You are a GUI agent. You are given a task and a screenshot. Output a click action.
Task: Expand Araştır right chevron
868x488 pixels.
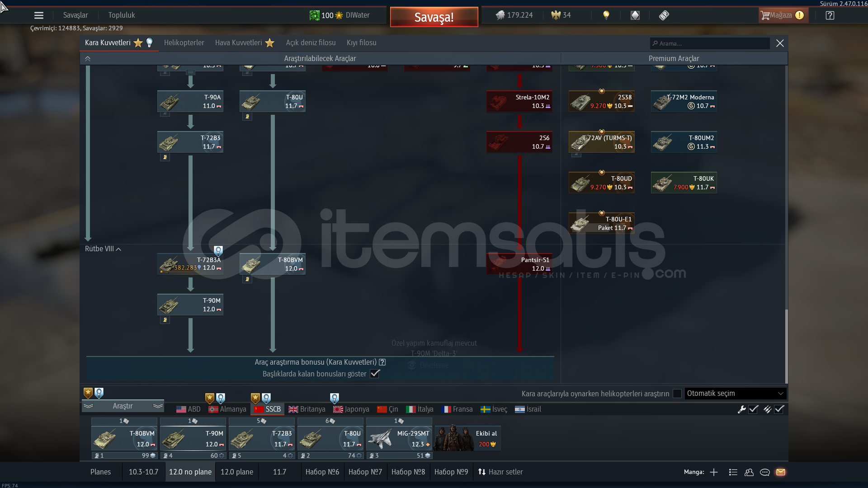click(158, 406)
